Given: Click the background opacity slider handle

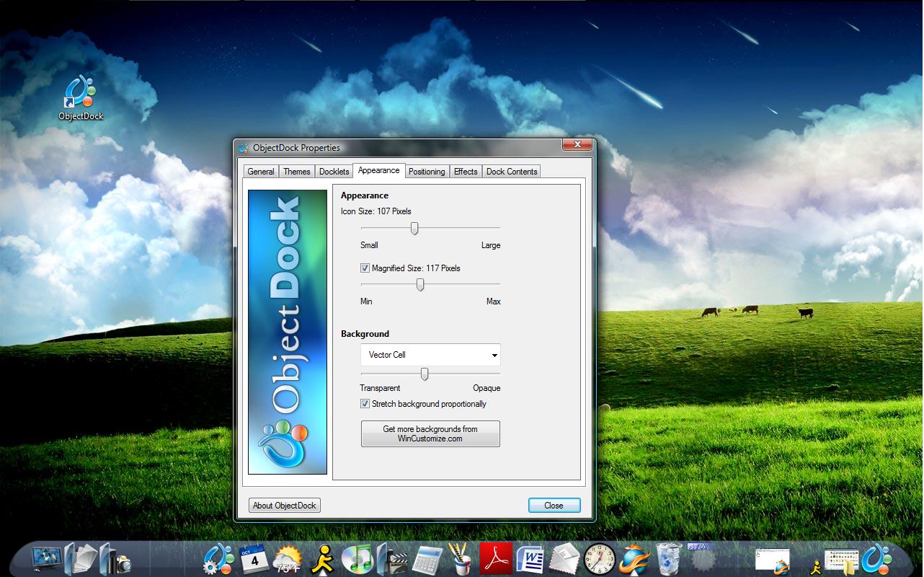Looking at the screenshot, I should pos(425,374).
